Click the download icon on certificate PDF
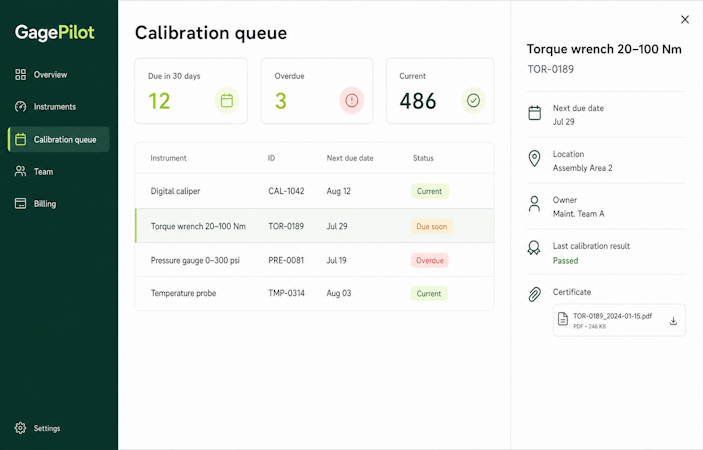This screenshot has height=450, width=703. pyautogui.click(x=673, y=321)
